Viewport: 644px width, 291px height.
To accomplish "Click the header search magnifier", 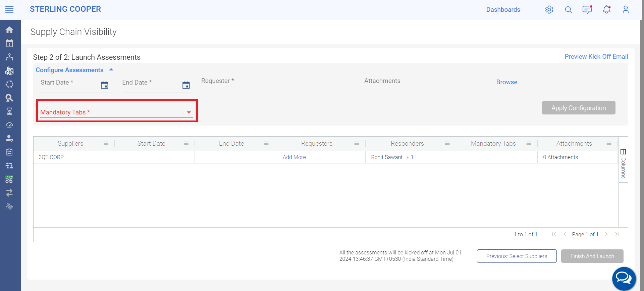I will (x=568, y=10).
